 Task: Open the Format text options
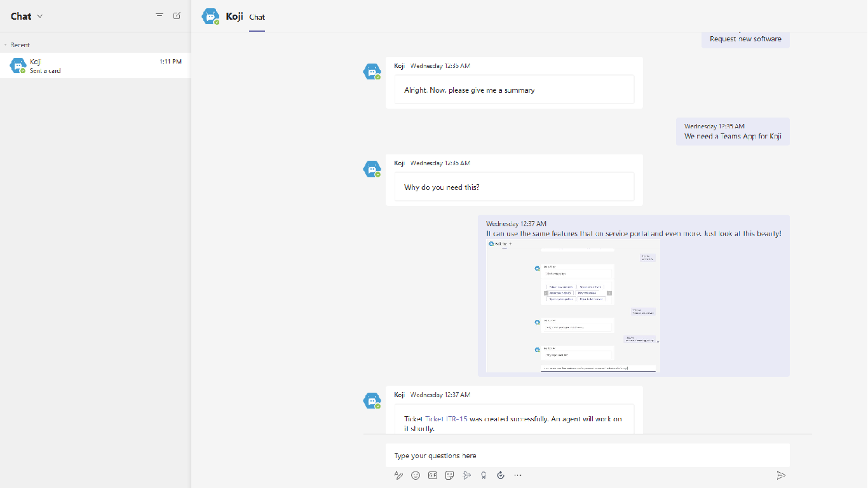coord(398,475)
